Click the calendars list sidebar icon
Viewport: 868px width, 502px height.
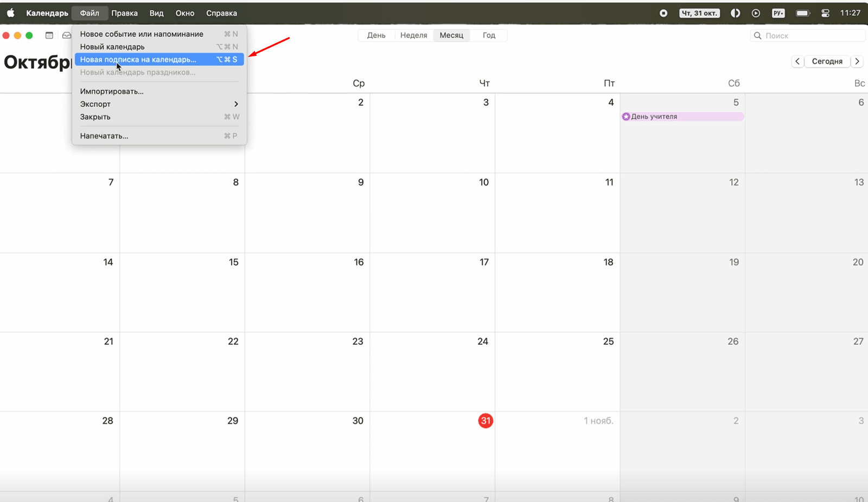tap(49, 35)
